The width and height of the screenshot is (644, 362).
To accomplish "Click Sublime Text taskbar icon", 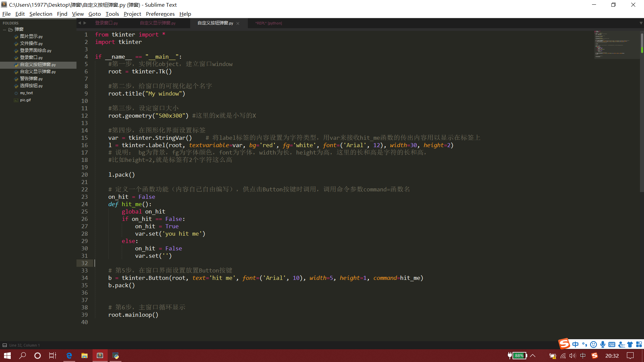I will point(100,356).
